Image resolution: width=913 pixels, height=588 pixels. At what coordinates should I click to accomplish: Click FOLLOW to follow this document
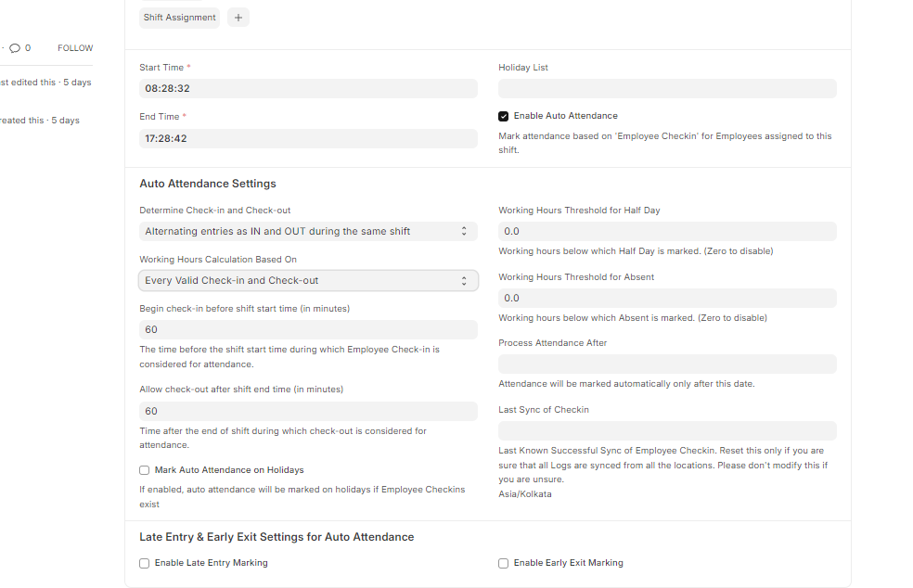[x=75, y=47]
